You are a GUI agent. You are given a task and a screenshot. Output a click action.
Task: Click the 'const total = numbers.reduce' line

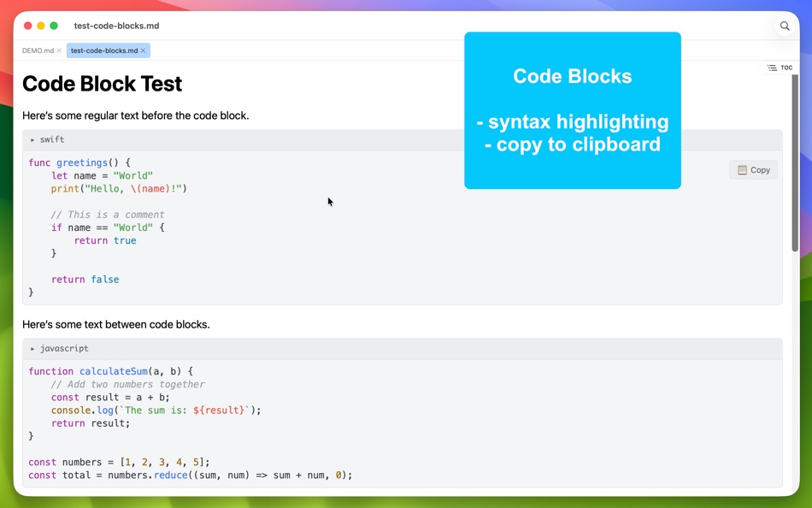click(191, 476)
